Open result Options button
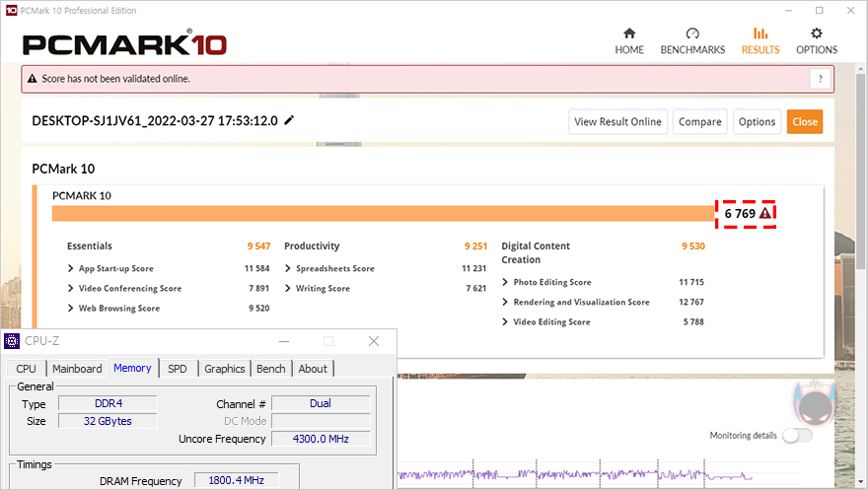This screenshot has height=490, width=868. click(x=757, y=121)
